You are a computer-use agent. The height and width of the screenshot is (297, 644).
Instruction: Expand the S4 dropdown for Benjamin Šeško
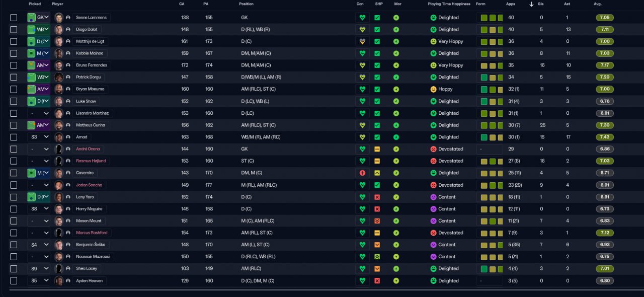(39, 245)
